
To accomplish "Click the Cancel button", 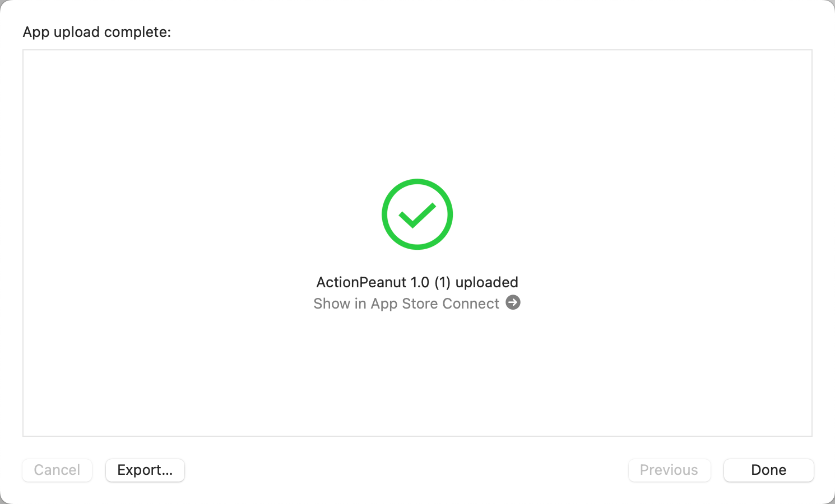I will pyautogui.click(x=57, y=470).
